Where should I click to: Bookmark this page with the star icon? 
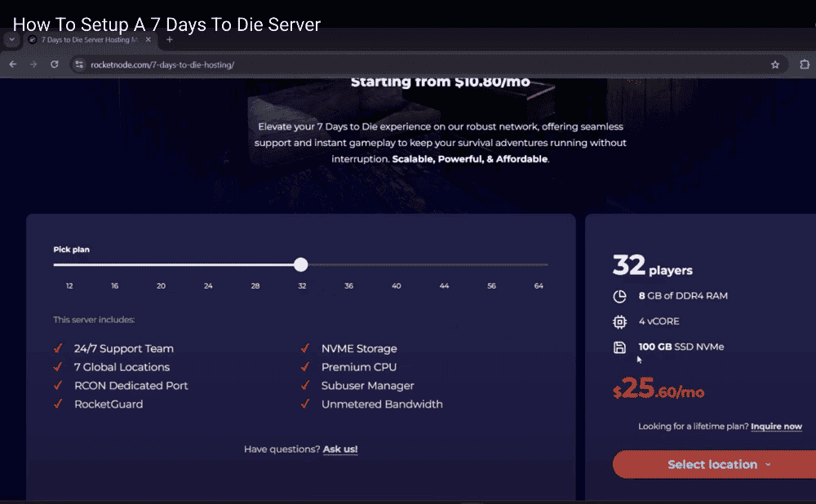775,64
